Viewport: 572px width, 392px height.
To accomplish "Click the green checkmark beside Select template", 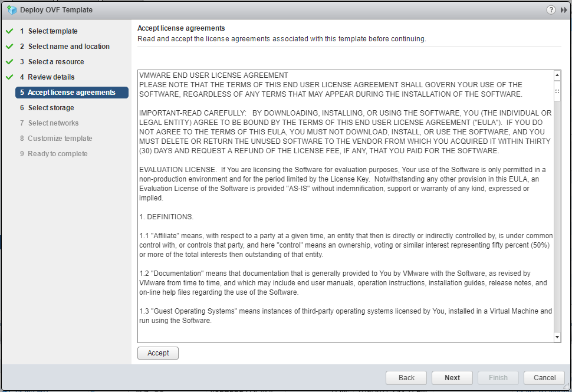I will pyautogui.click(x=9, y=31).
